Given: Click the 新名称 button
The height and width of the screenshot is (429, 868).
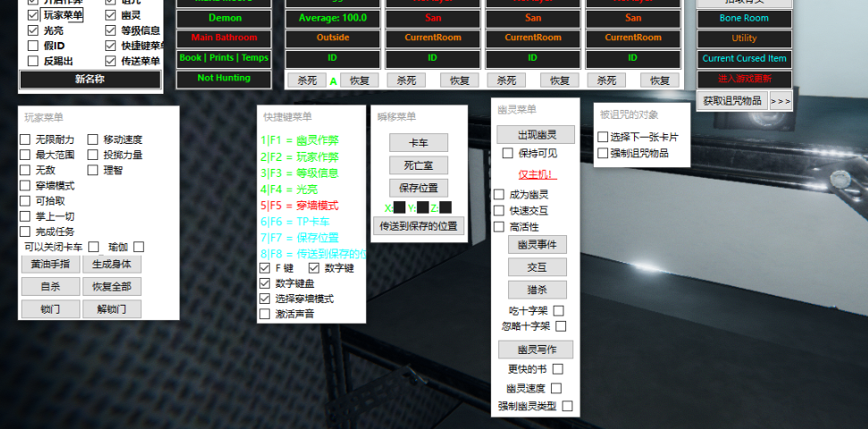Looking at the screenshot, I should 89,80.
